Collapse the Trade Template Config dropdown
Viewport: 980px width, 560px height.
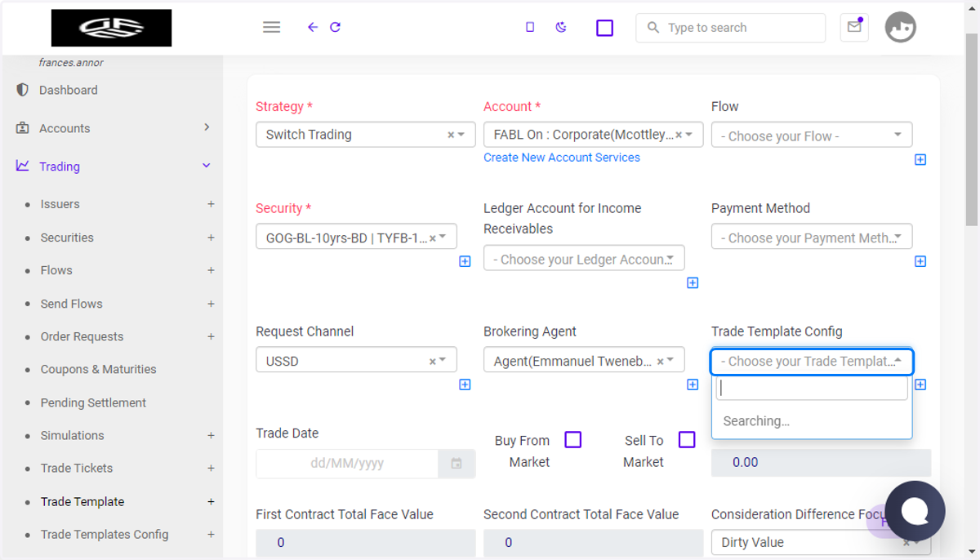point(812,361)
